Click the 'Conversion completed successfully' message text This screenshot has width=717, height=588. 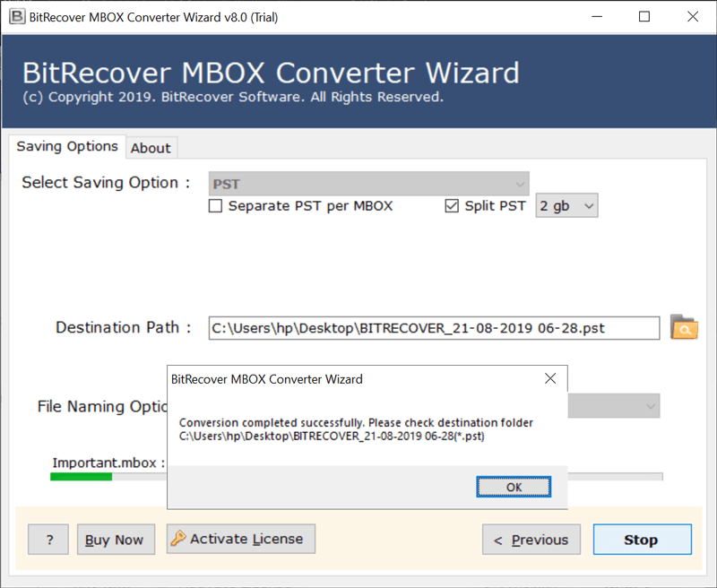[356, 428]
